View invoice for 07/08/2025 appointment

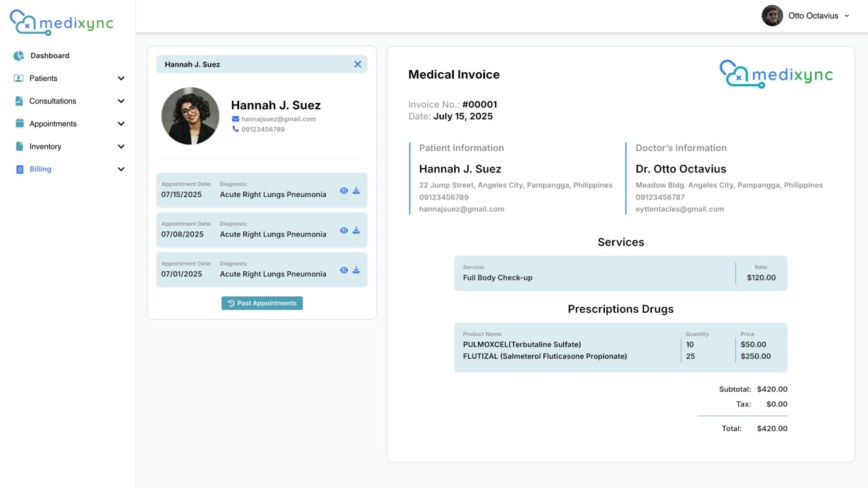coord(344,230)
